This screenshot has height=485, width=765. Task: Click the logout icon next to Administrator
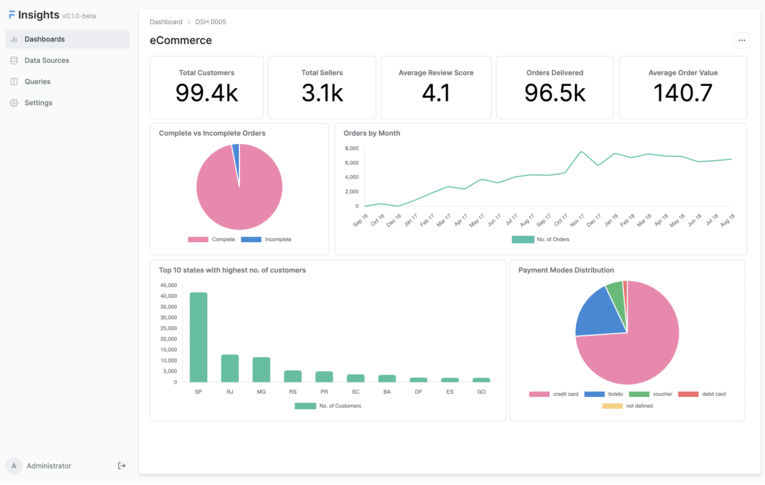[122, 465]
